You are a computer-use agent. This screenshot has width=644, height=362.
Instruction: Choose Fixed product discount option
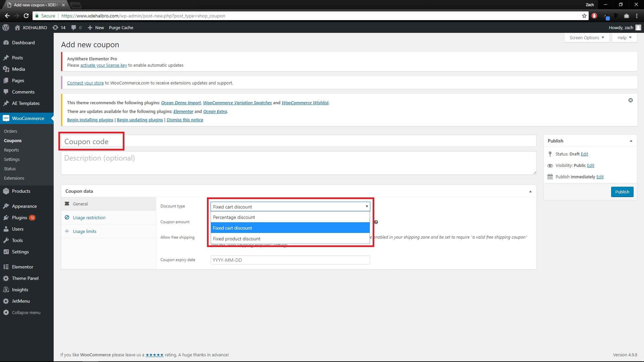tap(290, 239)
